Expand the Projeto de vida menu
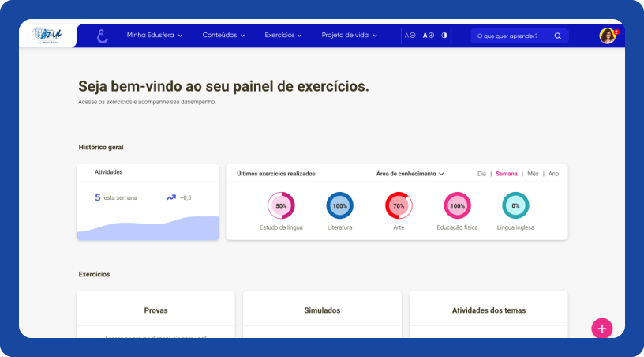Viewport: 644px width, 357px height. pos(349,36)
